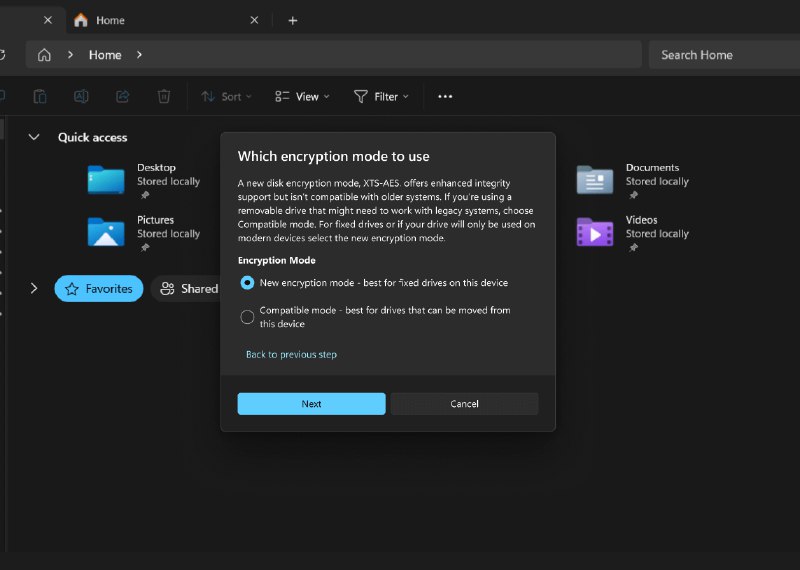Click the Quick access heading
Screen dimensions: 800x570
pyautogui.click(x=92, y=137)
